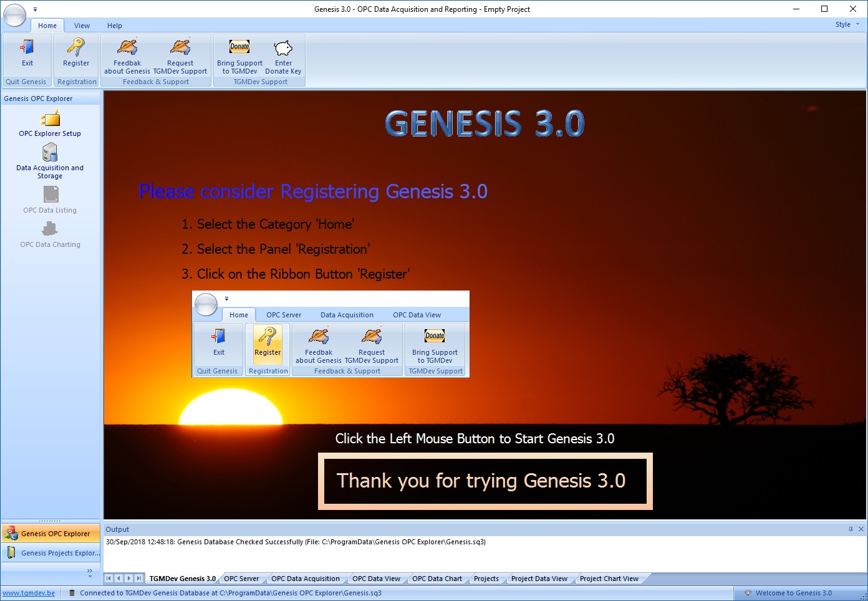The image size is (868, 601).
Task: Switch to the Home ribbon tab
Action: pos(47,26)
